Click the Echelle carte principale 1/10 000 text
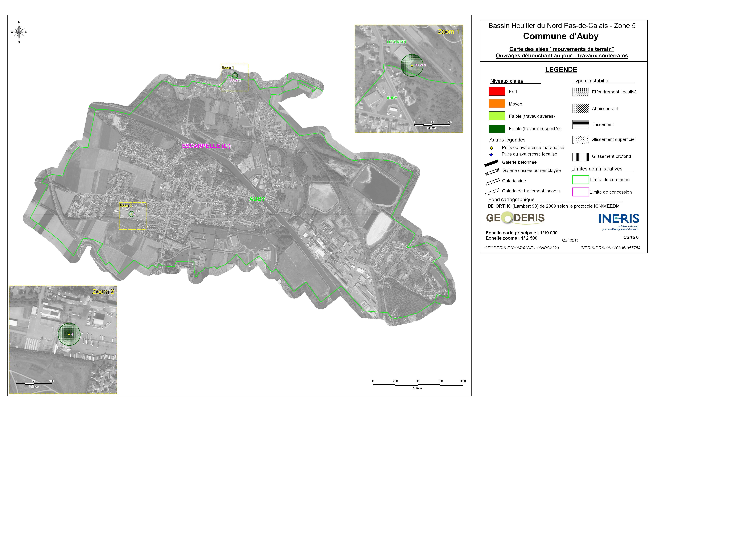The height and width of the screenshot is (534, 756). pos(522,233)
